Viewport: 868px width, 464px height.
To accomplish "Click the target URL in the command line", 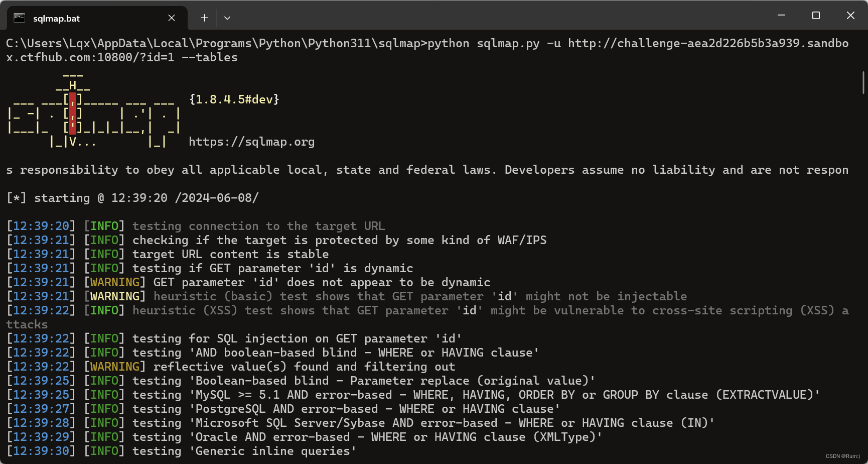I will pos(427,50).
